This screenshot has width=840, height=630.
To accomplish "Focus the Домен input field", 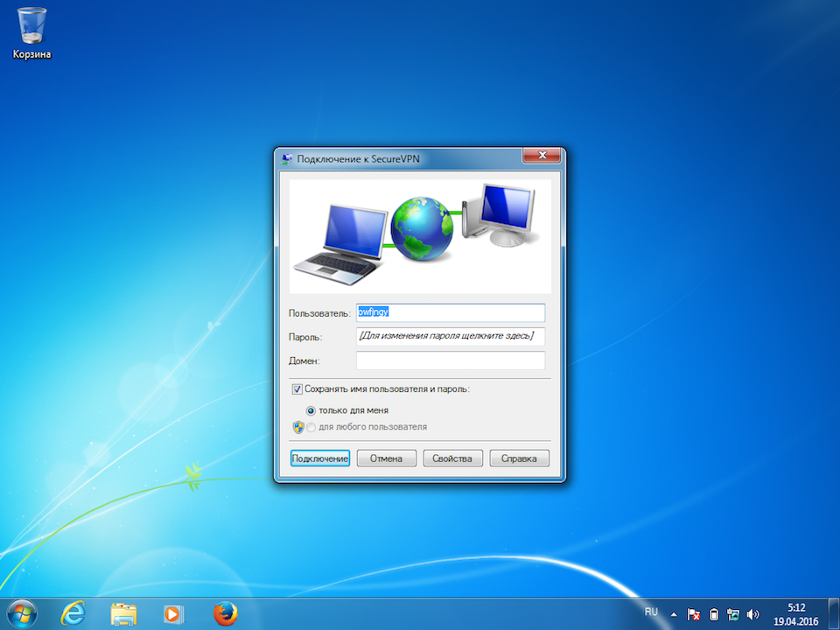I will [451, 360].
